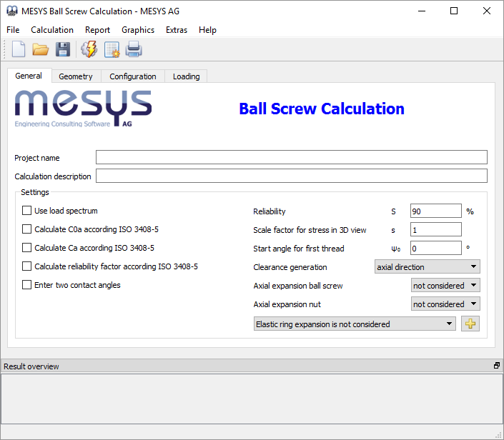Enable Use load spectrum checkbox
The width and height of the screenshot is (504, 440).
click(27, 211)
